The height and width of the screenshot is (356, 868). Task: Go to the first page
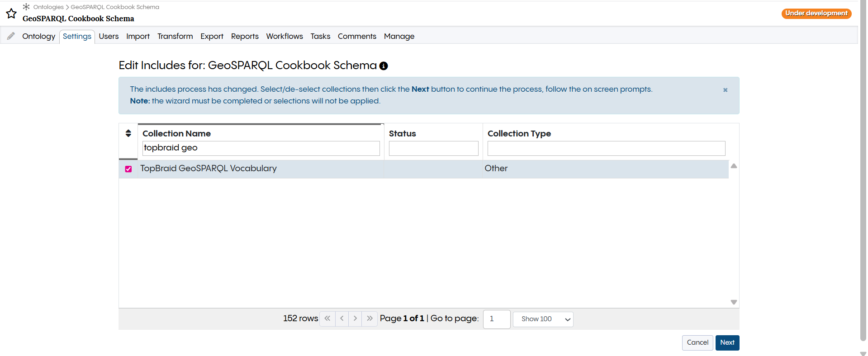[x=327, y=319]
